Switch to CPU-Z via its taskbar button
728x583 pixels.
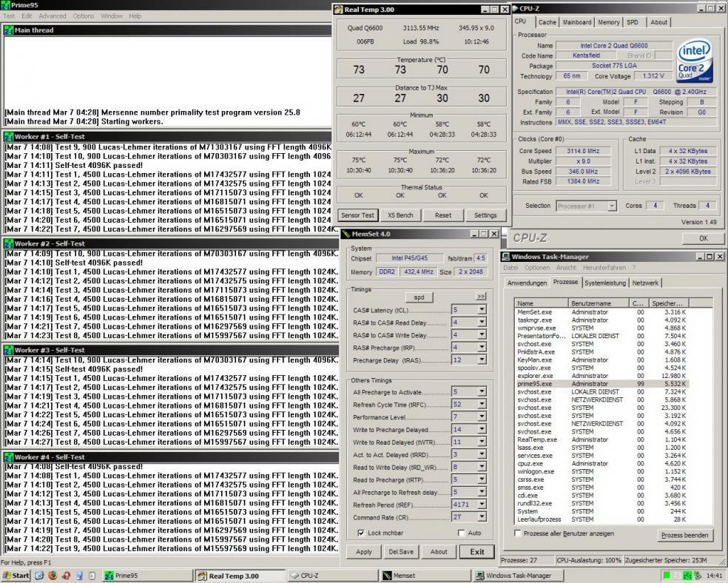pos(332,576)
